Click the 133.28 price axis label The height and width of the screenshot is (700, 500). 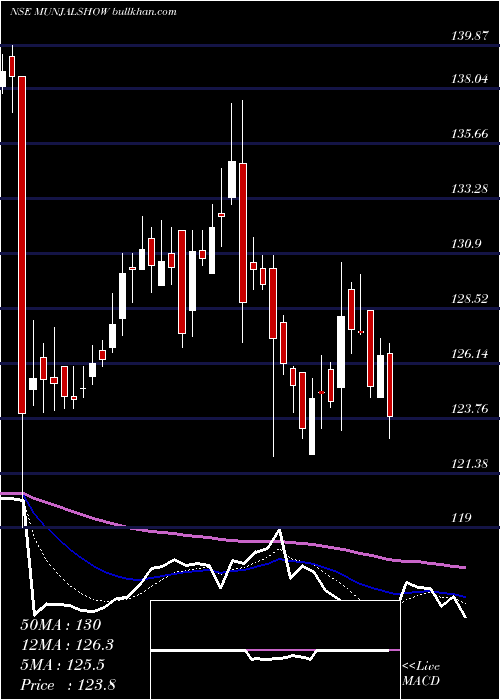pos(469,189)
